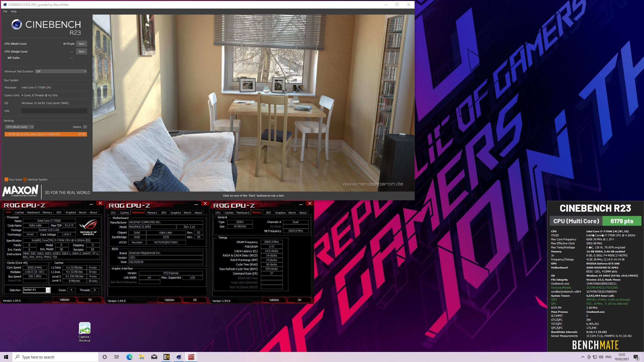Viewport: 644px width, 362px height.
Task: Start the CPU (Multi Core) test
Action: pyautogui.click(x=82, y=44)
